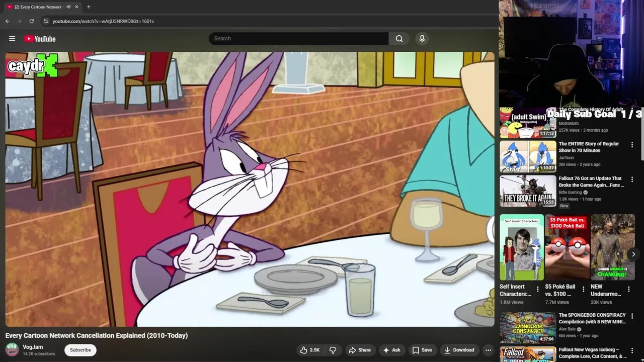The width and height of the screenshot is (644, 362).
Task: Open SpongeBob Conspiracy compilation thumbnail
Action: 528,328
